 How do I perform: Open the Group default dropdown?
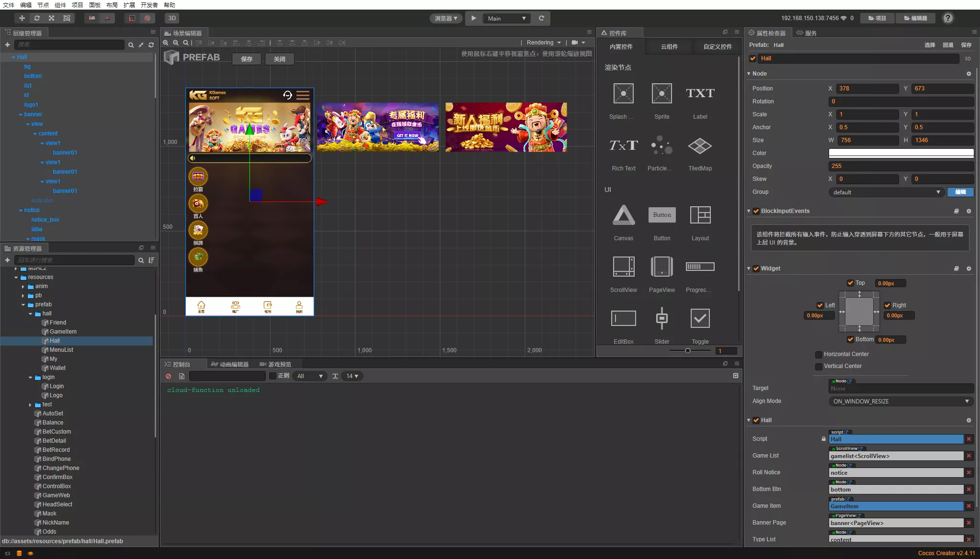click(x=886, y=192)
